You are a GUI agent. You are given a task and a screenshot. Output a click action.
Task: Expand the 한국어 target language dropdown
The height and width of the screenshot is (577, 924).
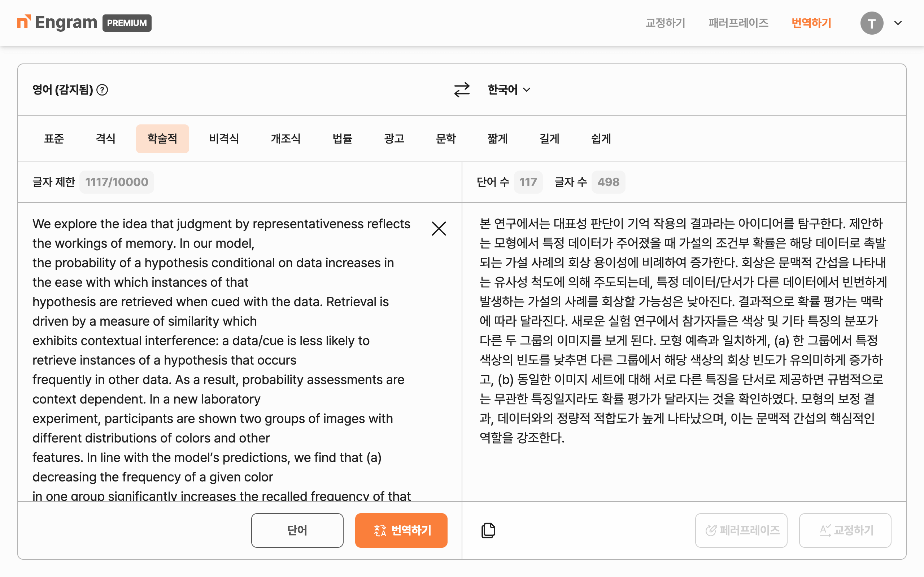[x=509, y=90]
